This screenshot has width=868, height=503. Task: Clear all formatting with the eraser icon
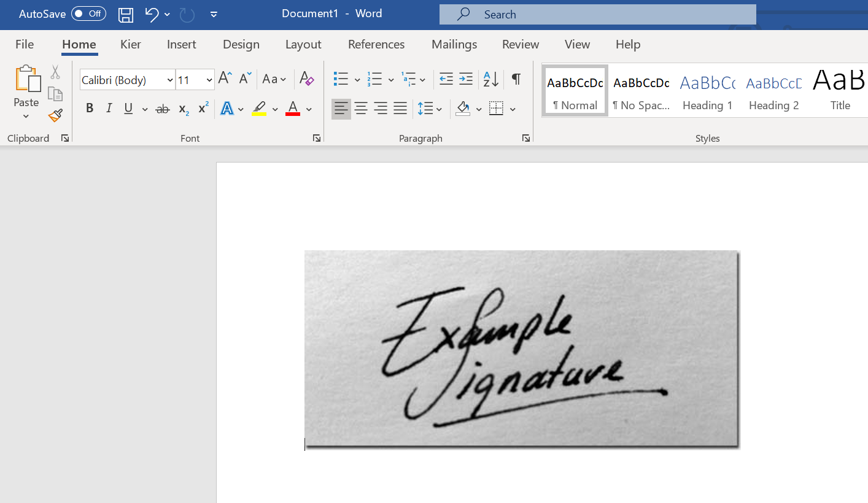pos(306,79)
